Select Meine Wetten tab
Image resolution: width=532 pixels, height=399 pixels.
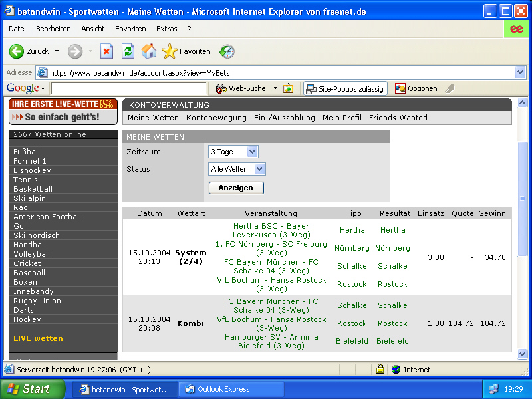pyautogui.click(x=153, y=118)
